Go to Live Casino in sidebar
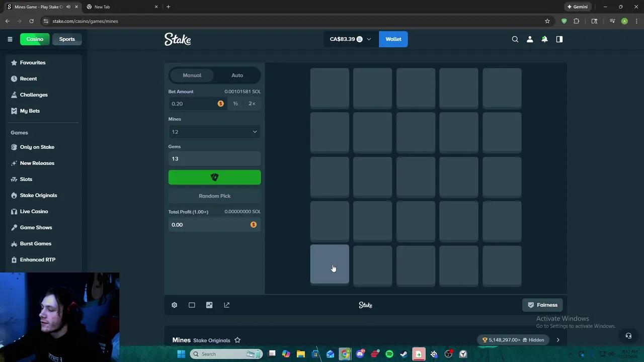This screenshot has width=644, height=362. pyautogui.click(x=34, y=211)
